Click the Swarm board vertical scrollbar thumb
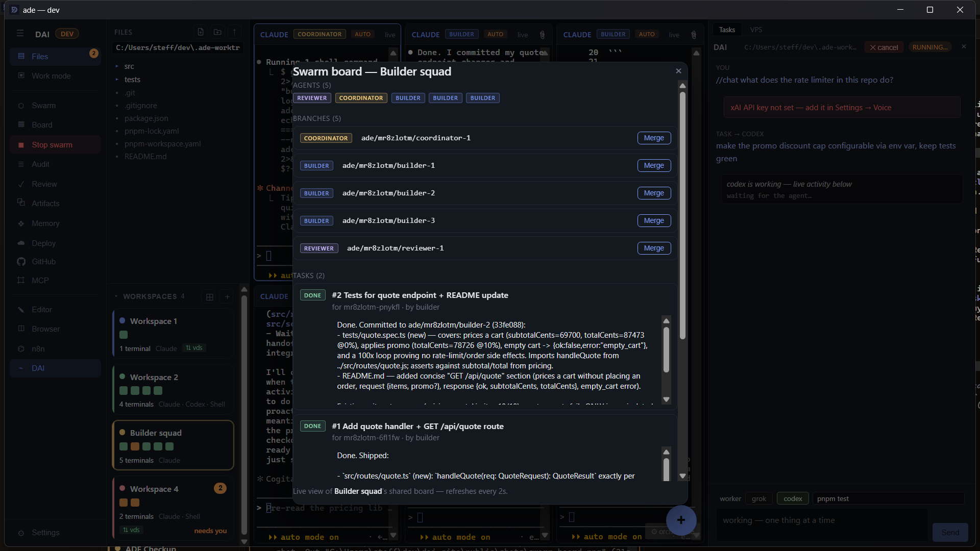980x551 pixels. pos(682,214)
